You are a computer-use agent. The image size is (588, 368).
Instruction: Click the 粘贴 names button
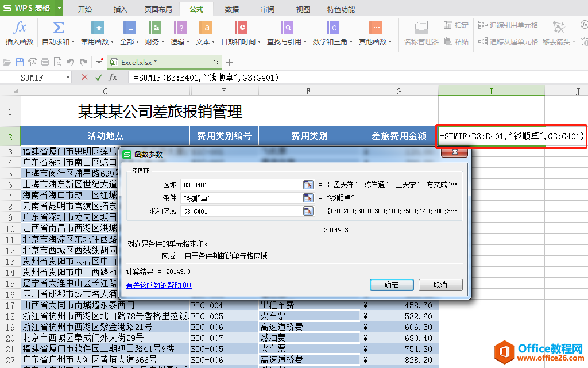click(456, 41)
